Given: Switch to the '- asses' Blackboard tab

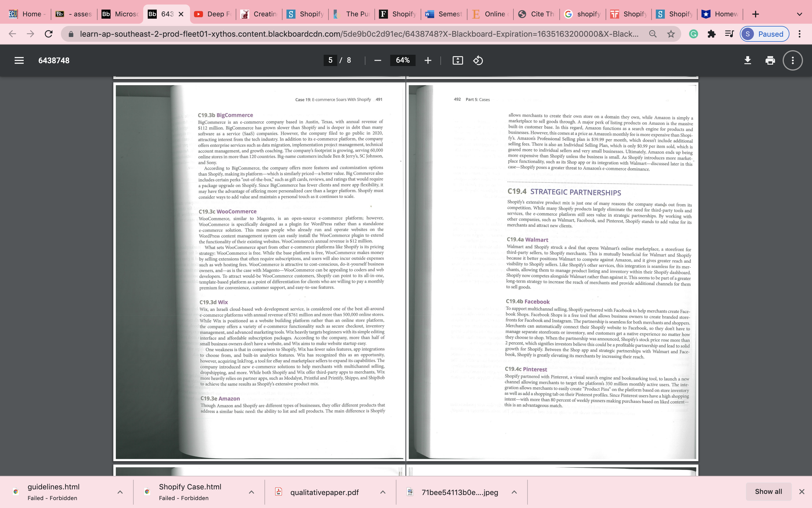Looking at the screenshot, I should point(74,14).
